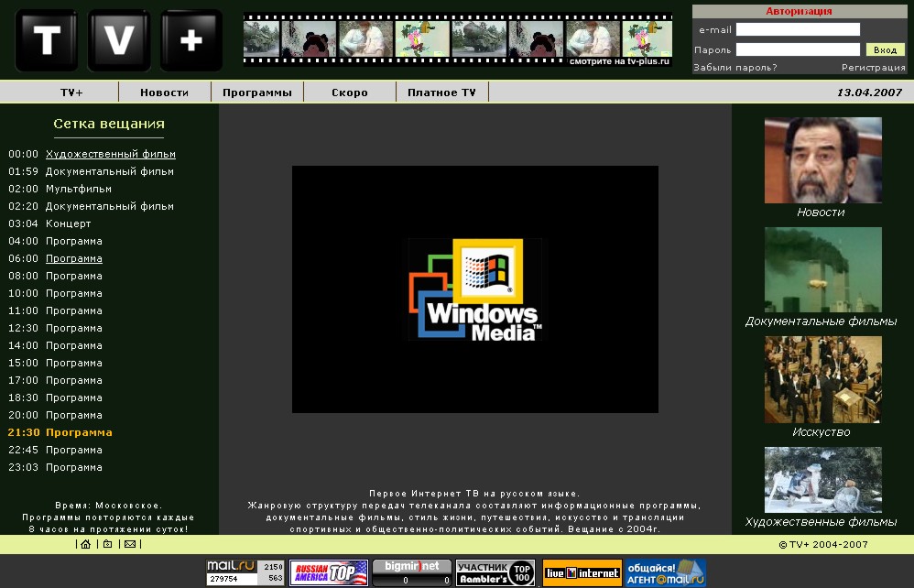This screenshot has width=914, height=588.
Task: Click the © TV+ 2004-2007 copyright text
Action: (823, 544)
